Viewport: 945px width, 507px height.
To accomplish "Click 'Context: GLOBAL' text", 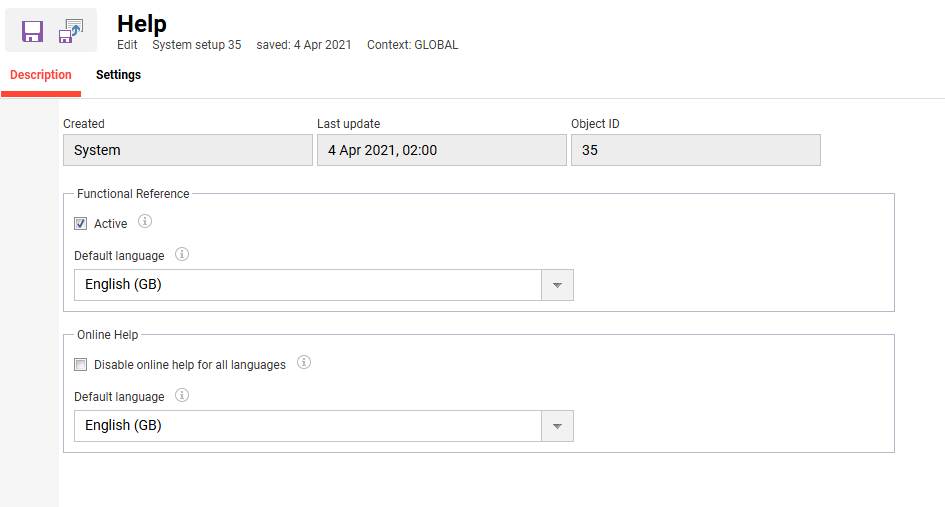I will coord(413,45).
